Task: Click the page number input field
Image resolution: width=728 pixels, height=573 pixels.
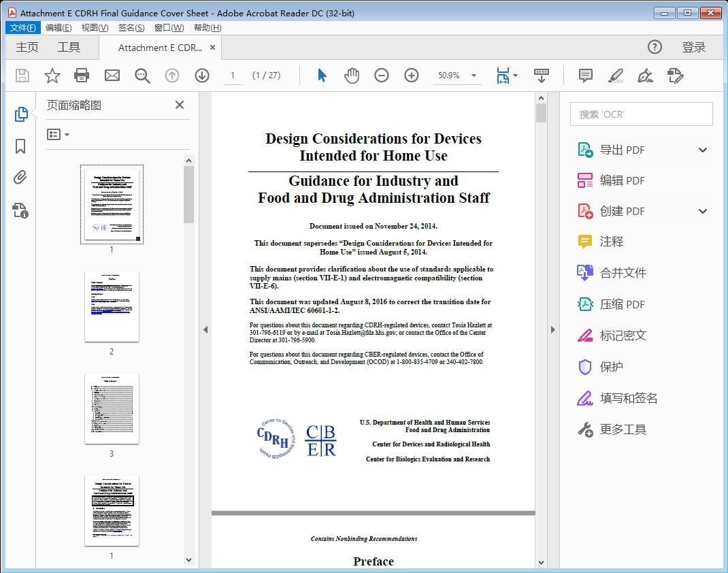Action: pos(233,76)
